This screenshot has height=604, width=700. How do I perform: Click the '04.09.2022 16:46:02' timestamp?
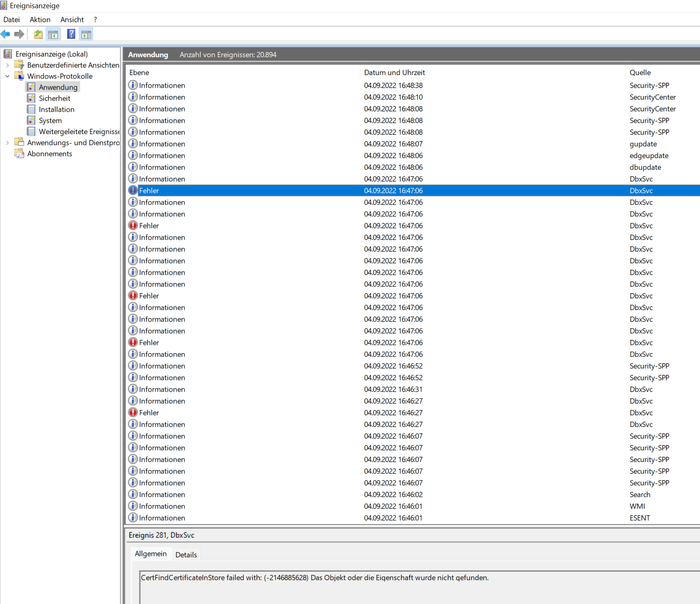pos(393,495)
